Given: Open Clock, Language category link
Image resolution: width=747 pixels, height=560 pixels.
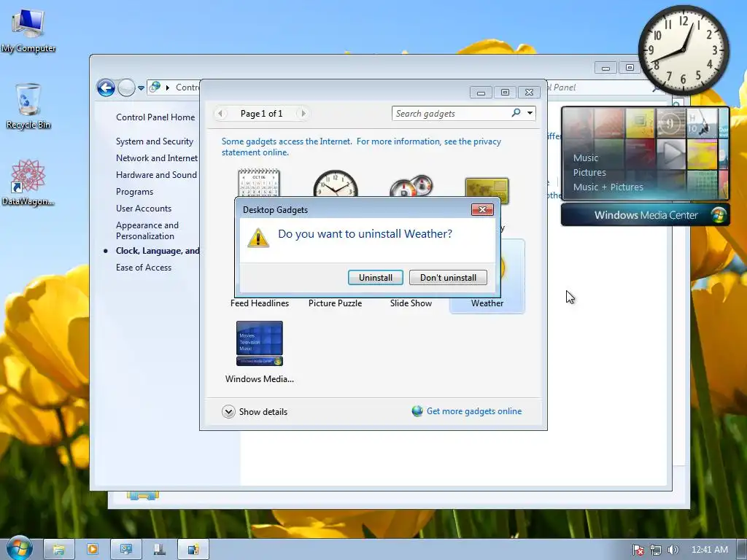Looking at the screenshot, I should 158,251.
